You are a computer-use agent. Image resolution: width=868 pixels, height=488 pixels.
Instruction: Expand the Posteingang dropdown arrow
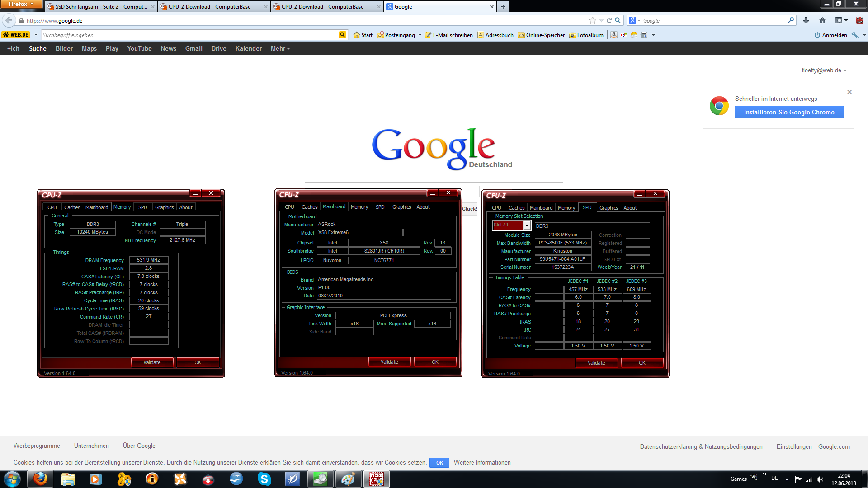420,35
